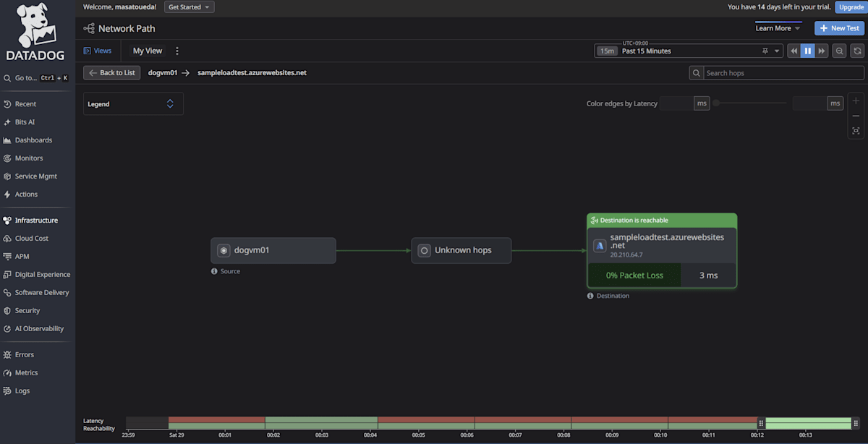The width and height of the screenshot is (868, 444).
Task: Open the Get Started dropdown
Action: [x=190, y=7]
